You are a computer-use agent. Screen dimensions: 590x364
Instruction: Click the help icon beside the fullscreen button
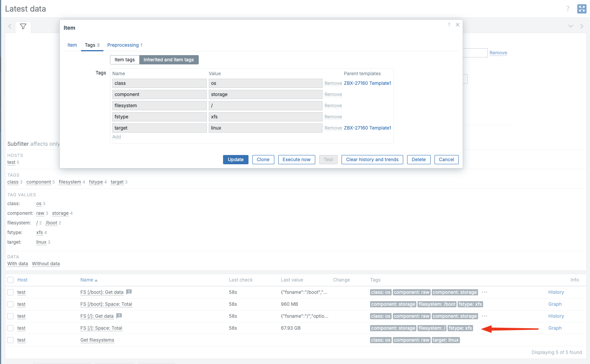click(x=568, y=9)
